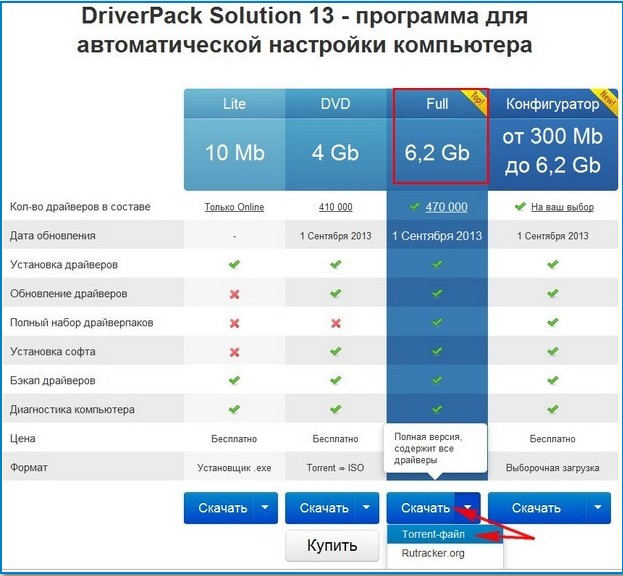The width and height of the screenshot is (623, 576).
Task: Click Бесплатно in the DVD column
Action: pos(335,439)
